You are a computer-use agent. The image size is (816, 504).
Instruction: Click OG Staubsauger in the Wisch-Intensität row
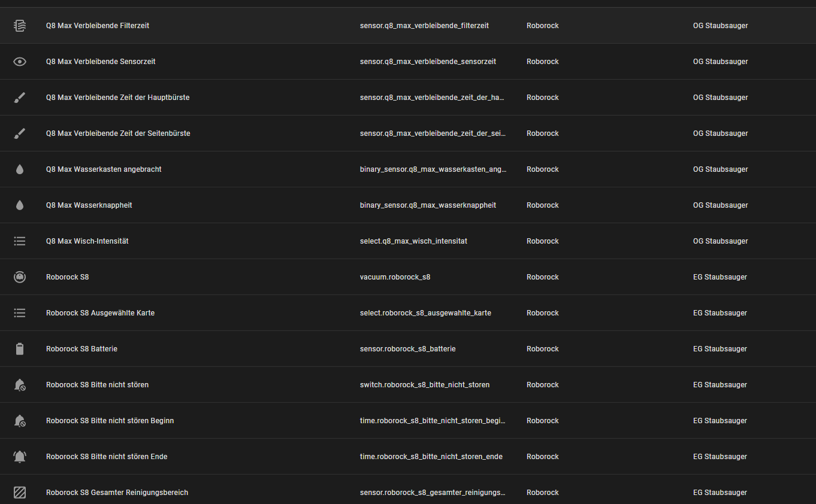(721, 241)
